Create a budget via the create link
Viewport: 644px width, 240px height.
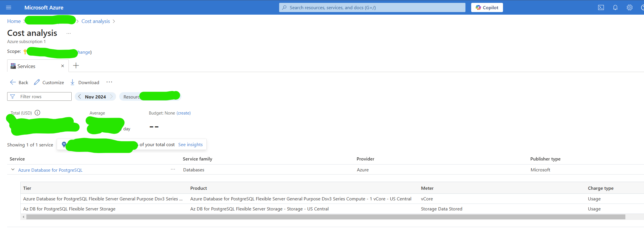(x=183, y=113)
